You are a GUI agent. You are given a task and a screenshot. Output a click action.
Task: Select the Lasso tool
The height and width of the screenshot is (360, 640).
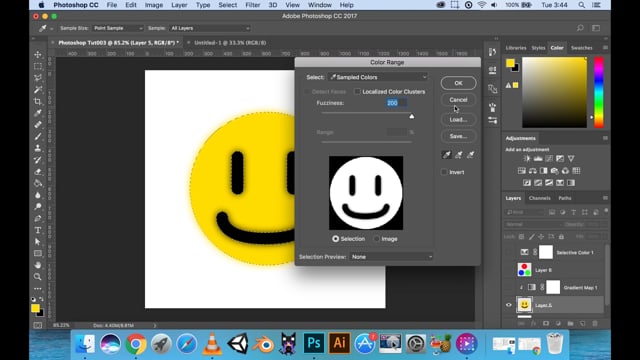38,78
